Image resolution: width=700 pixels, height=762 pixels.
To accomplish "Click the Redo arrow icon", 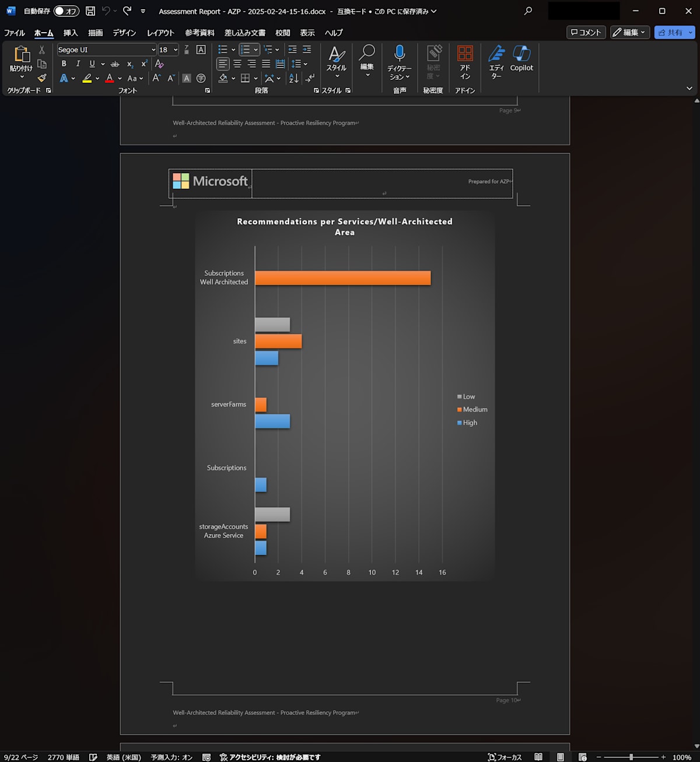I will tap(127, 11).
